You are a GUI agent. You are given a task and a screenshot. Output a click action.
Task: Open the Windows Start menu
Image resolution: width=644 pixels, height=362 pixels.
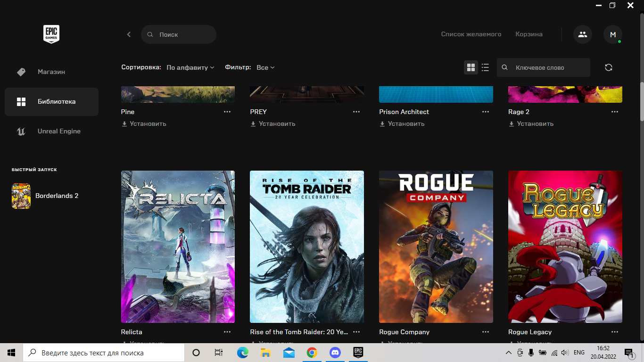(11, 353)
